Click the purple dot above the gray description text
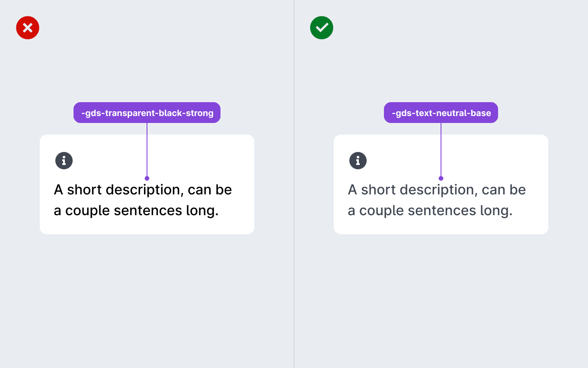This screenshot has height=368, width=588. (x=441, y=178)
